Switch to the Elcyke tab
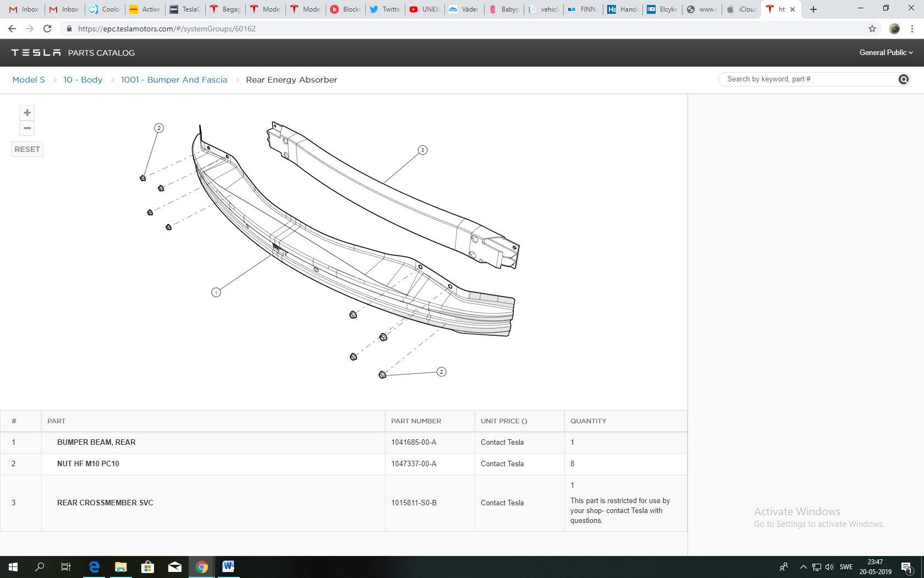This screenshot has width=924, height=578. coord(663,9)
